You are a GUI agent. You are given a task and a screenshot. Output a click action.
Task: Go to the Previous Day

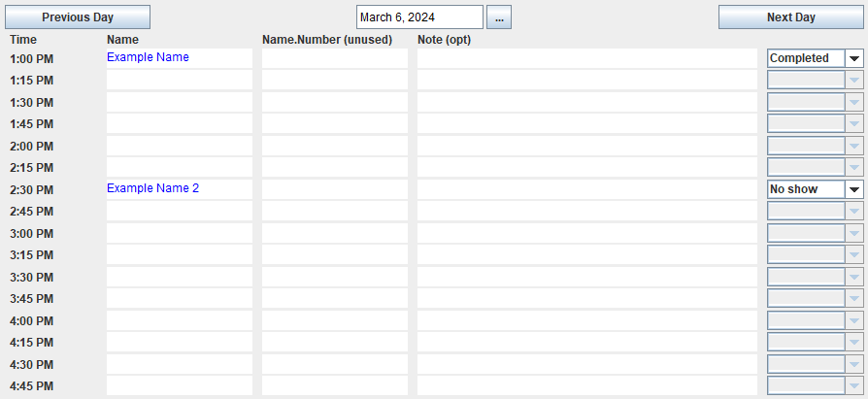click(x=78, y=17)
